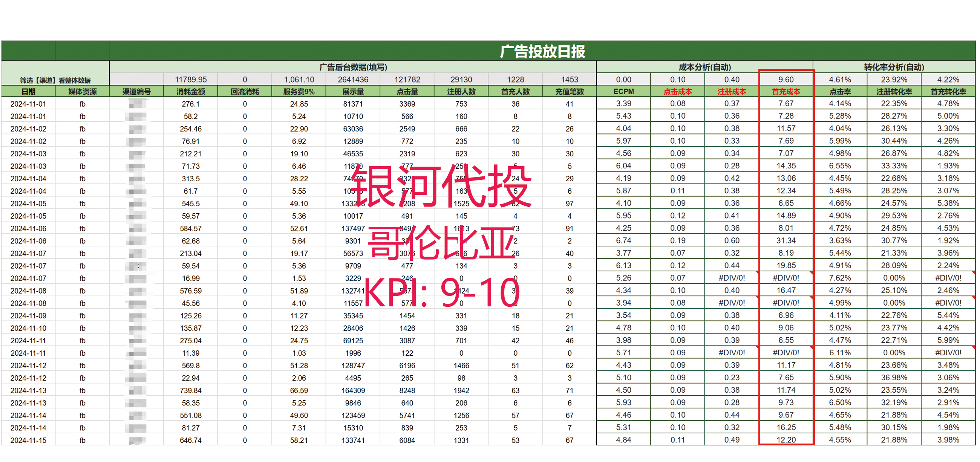This screenshot has height=462, width=980.
Task: Click the 2024-11-15 date cell
Action: click(x=29, y=440)
